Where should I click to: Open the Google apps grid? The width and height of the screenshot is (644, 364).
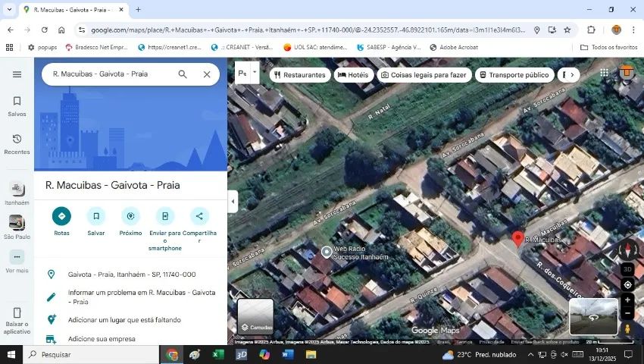(604, 74)
